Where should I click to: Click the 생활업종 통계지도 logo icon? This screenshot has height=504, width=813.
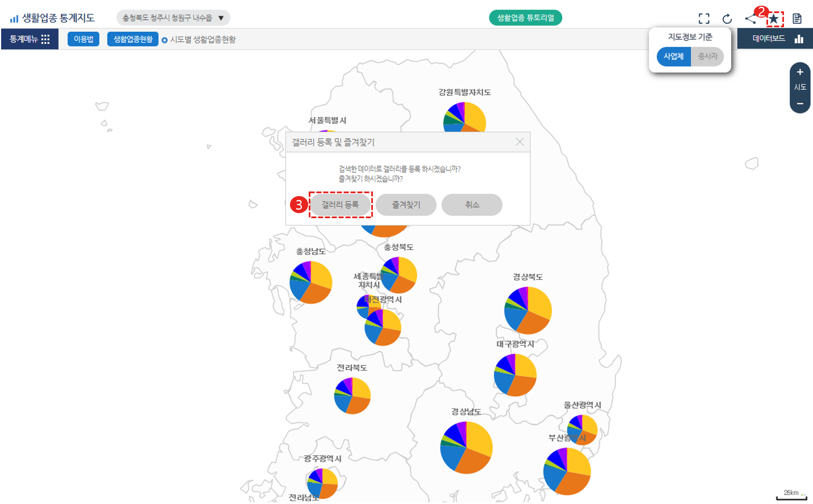[13, 17]
